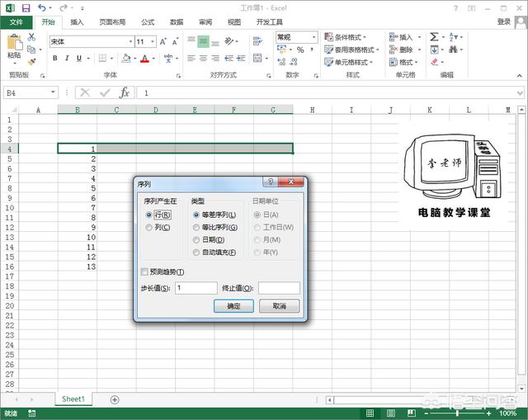Click the Undo arrow icon
Screen dimensions: 528x420
[x=41, y=7]
